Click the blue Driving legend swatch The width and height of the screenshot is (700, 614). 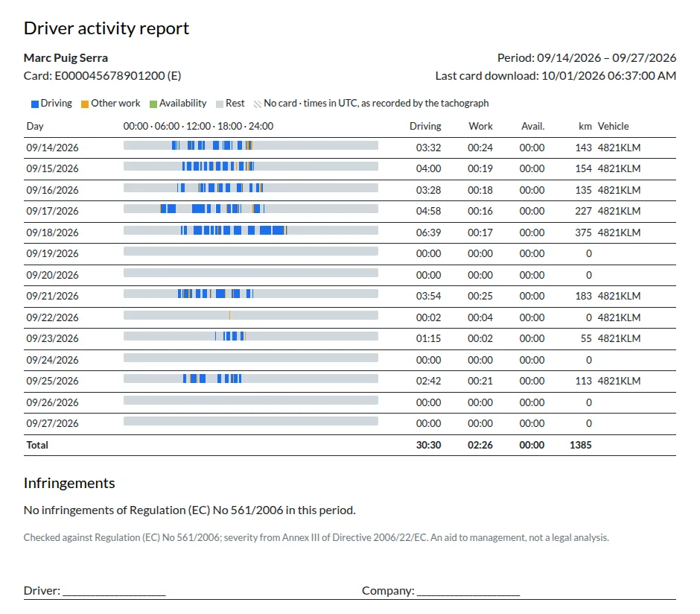(34, 104)
